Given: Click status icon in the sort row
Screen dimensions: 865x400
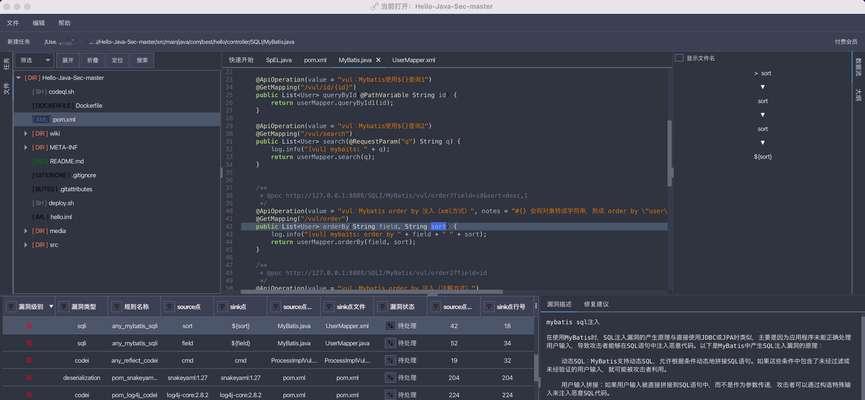Looking at the screenshot, I should point(390,326).
